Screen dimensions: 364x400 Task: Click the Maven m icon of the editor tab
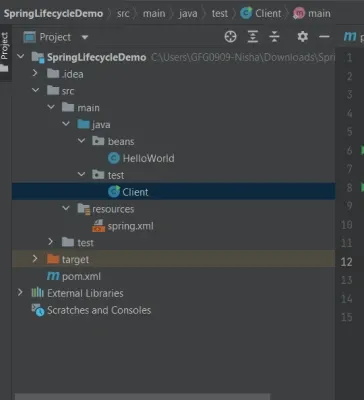click(x=350, y=37)
